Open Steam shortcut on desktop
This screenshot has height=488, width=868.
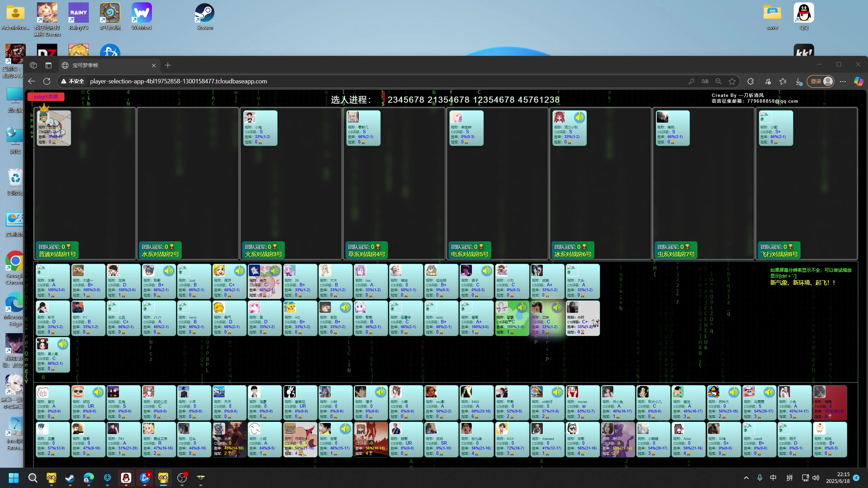click(x=204, y=17)
